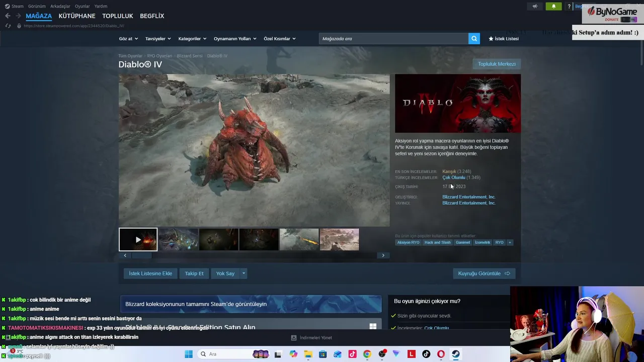Image resolution: width=644 pixels, height=362 pixels.
Task: Open the black TikTok taskbar icon
Action: (x=426, y=354)
